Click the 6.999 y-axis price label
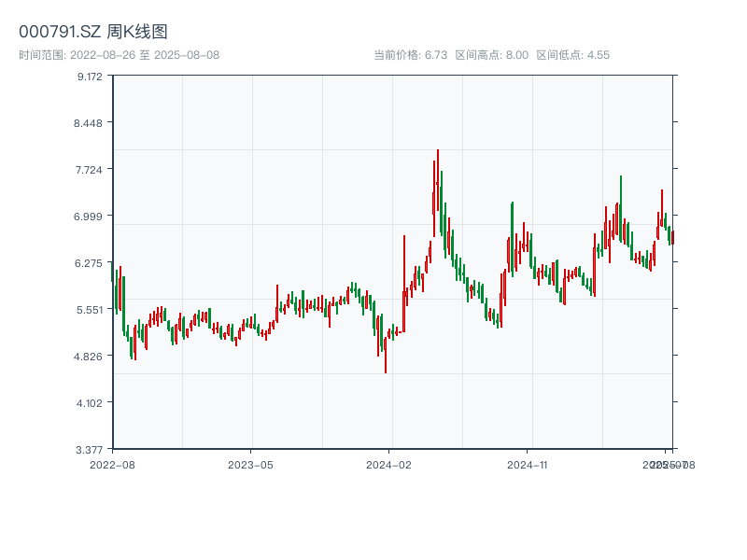This screenshot has height=560, width=747. click(x=90, y=217)
